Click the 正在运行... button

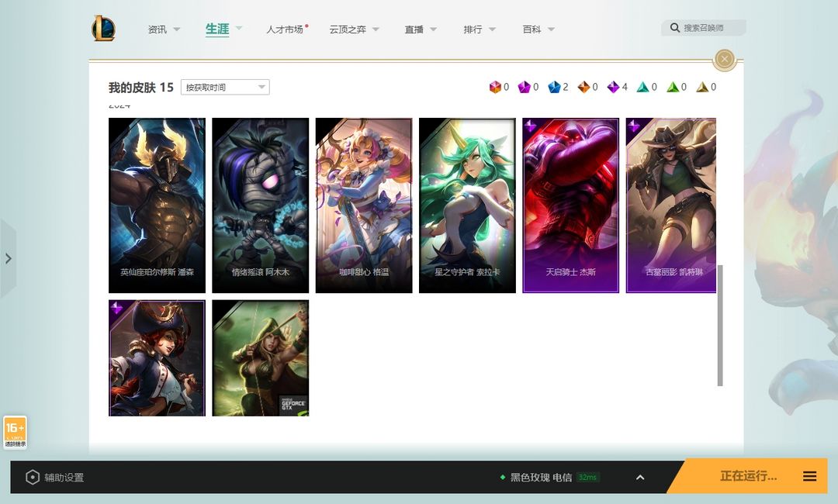pos(748,476)
